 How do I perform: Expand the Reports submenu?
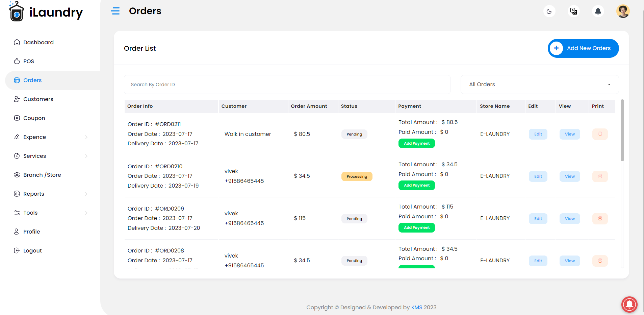(x=51, y=194)
